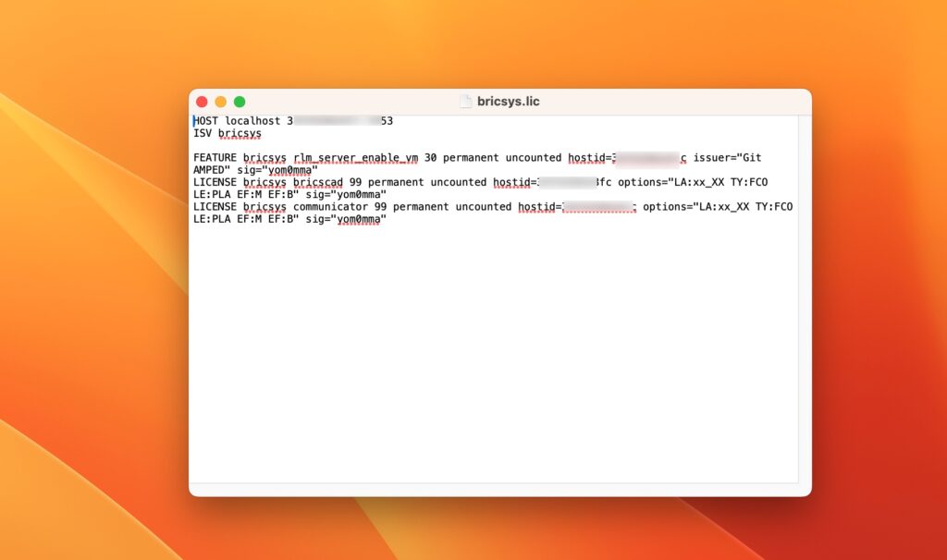Place cursor on the number 30
The width and height of the screenshot is (947, 560).
coord(430,158)
